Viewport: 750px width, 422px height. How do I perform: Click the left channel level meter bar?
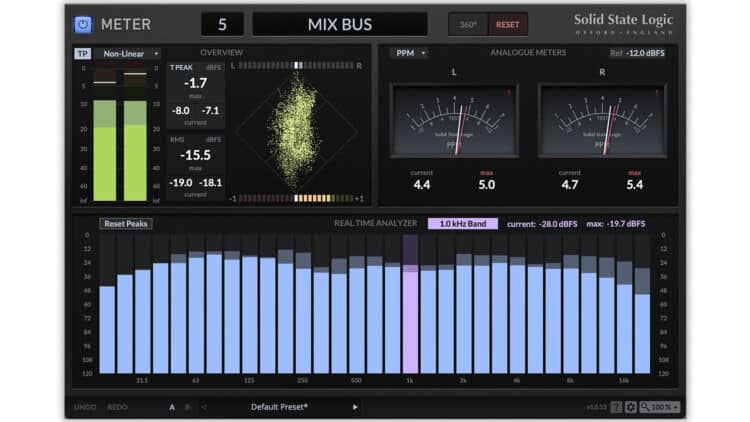click(104, 135)
